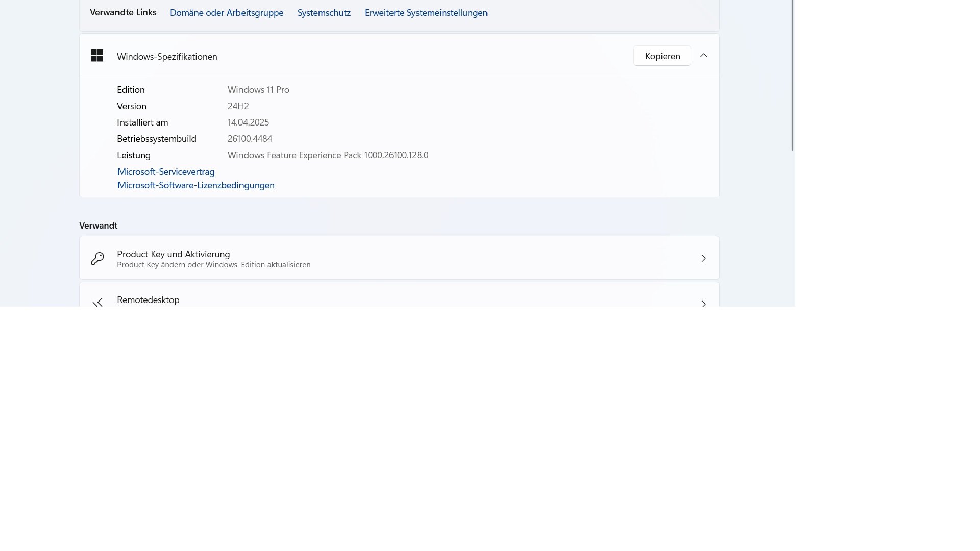Open the Remotedesktop chevron arrow
Image resolution: width=980 pixels, height=551 pixels.
[703, 304]
